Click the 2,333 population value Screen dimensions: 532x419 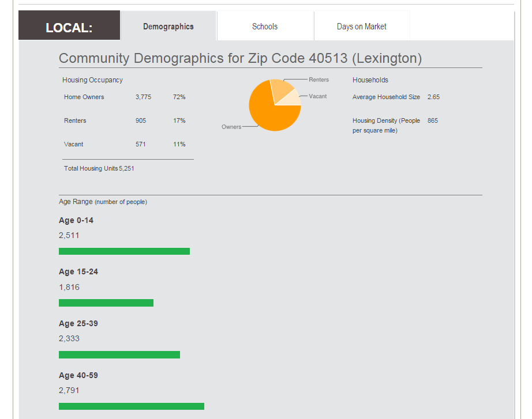(x=69, y=338)
